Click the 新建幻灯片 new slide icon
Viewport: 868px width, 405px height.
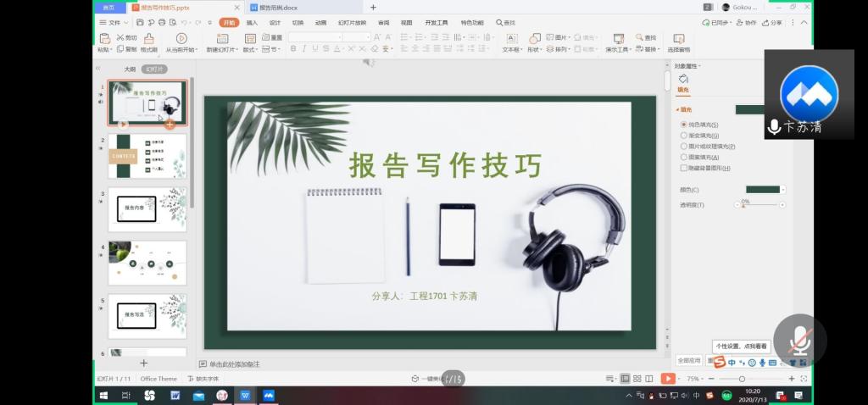[222, 39]
